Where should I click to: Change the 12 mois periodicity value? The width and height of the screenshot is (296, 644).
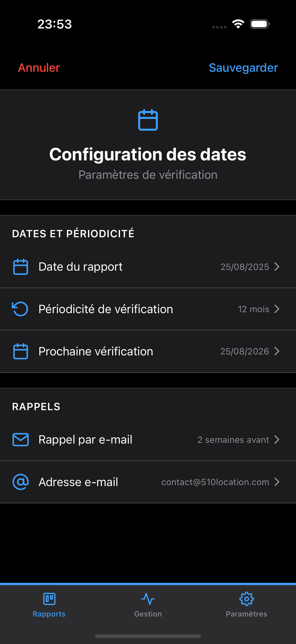[253, 309]
